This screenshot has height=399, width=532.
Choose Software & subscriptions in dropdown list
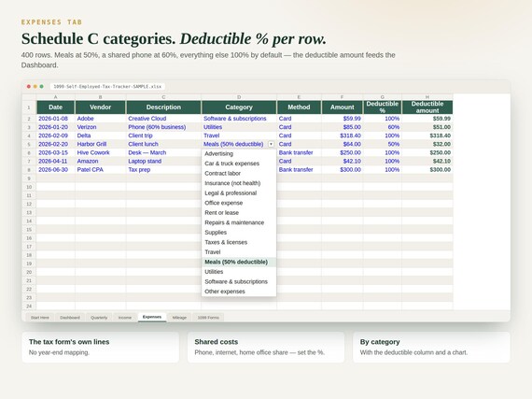pos(239,281)
